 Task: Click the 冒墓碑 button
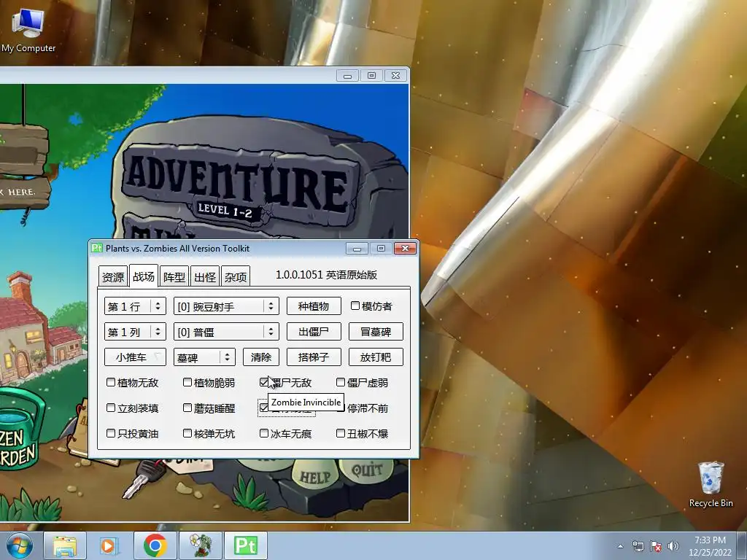tap(376, 332)
